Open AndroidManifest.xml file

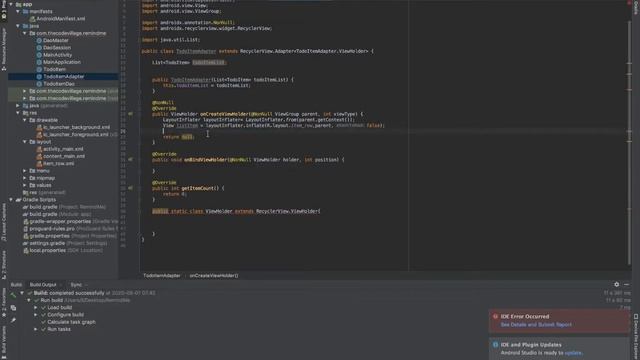(61, 19)
